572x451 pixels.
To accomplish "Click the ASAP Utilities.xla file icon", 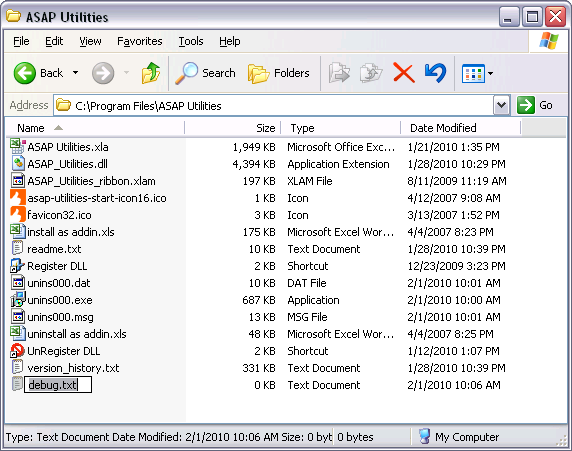I will 18,146.
